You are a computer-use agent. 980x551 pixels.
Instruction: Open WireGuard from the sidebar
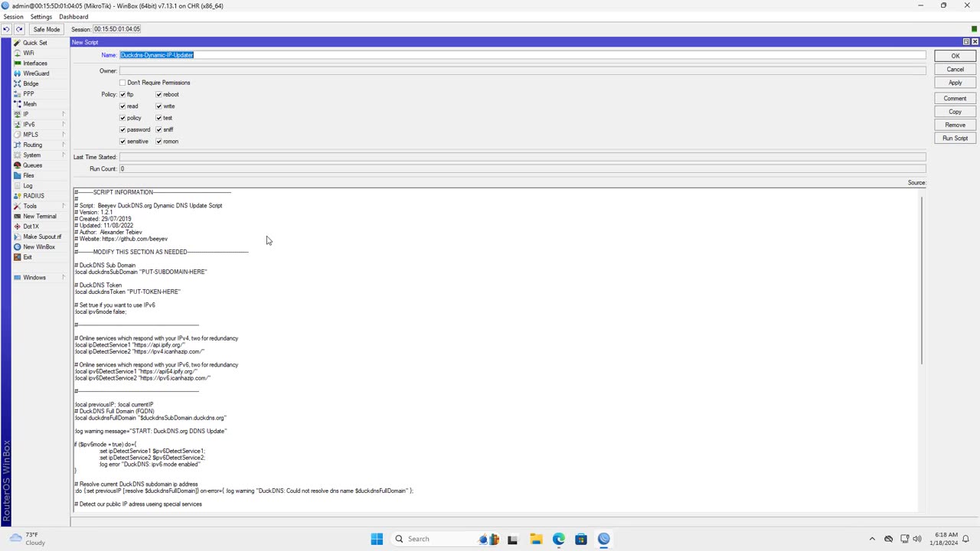tap(35, 73)
